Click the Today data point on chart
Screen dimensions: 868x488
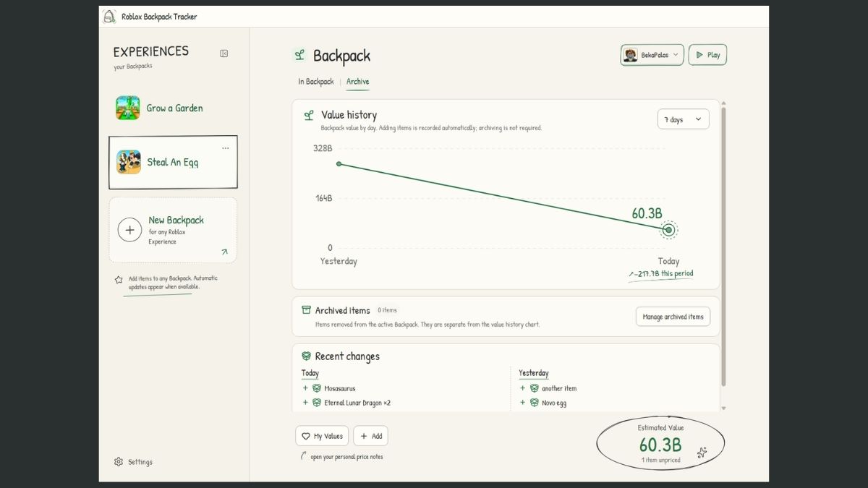click(x=669, y=230)
